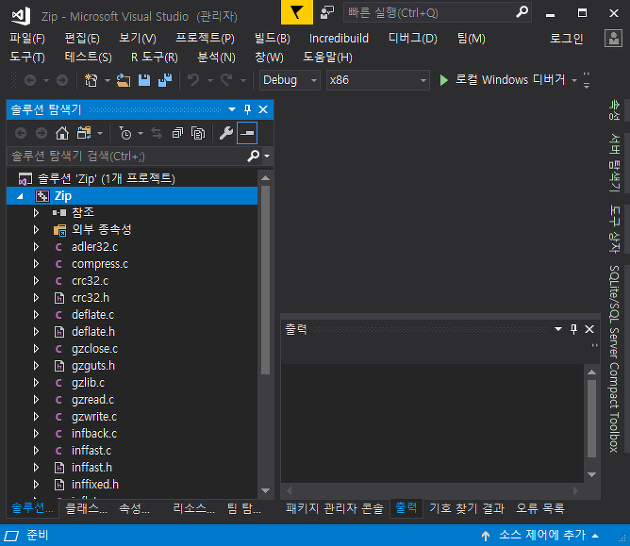630x546 pixels.
Task: Open the 빌드(B) menu
Action: [272, 38]
